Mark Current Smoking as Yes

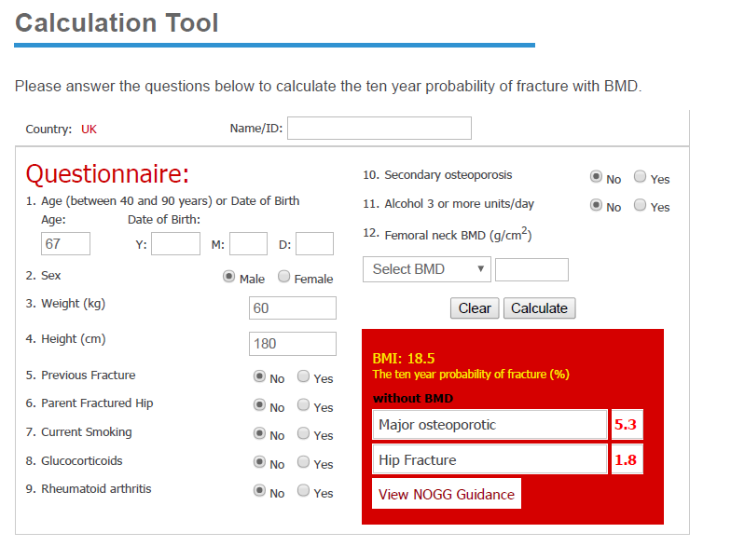(x=303, y=434)
